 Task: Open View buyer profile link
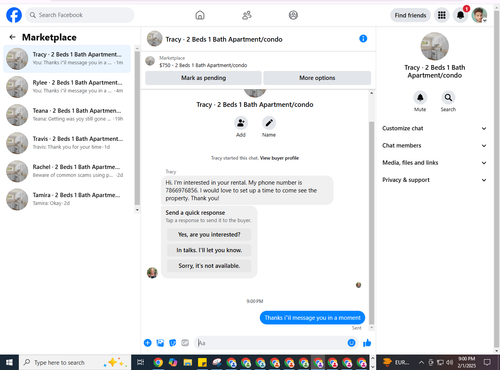279,158
